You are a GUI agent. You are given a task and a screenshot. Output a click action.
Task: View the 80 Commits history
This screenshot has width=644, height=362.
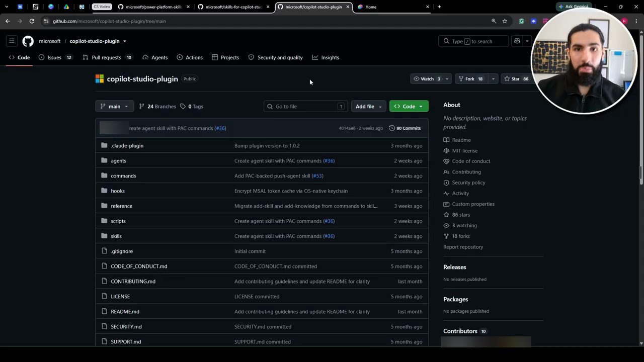405,128
